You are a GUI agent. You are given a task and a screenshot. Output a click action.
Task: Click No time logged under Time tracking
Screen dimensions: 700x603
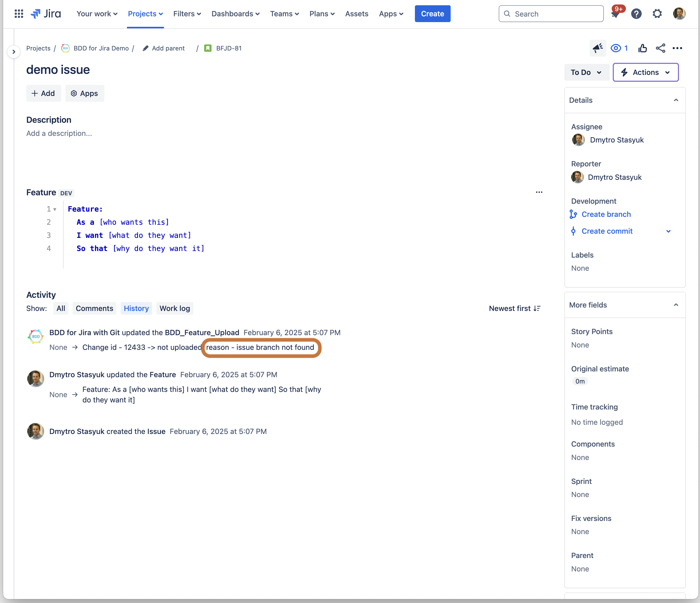[597, 422]
